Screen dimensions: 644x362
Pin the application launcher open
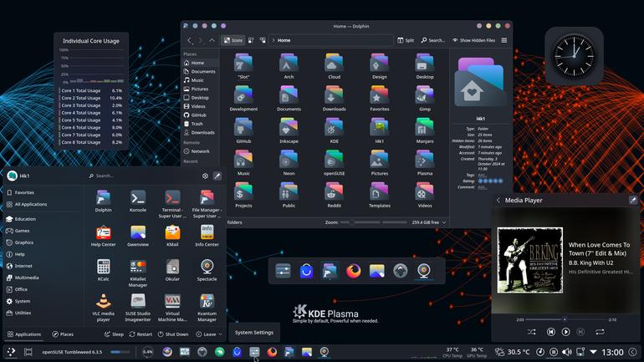[x=217, y=176]
